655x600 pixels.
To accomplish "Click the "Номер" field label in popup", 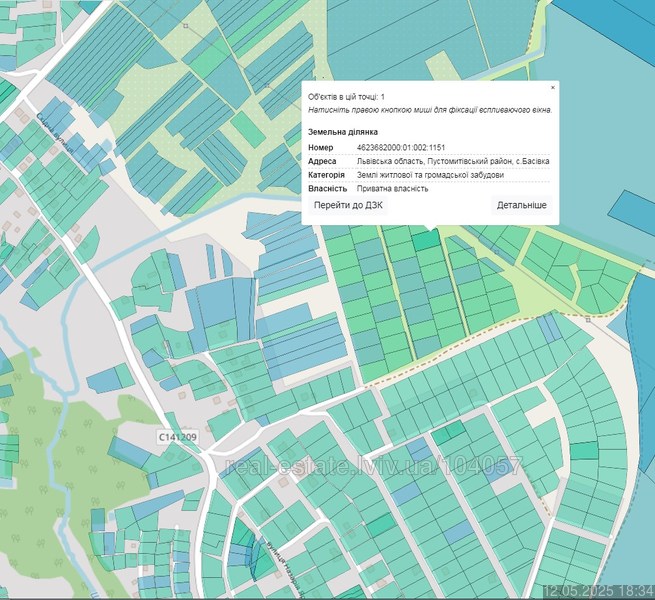I will click(321, 147).
